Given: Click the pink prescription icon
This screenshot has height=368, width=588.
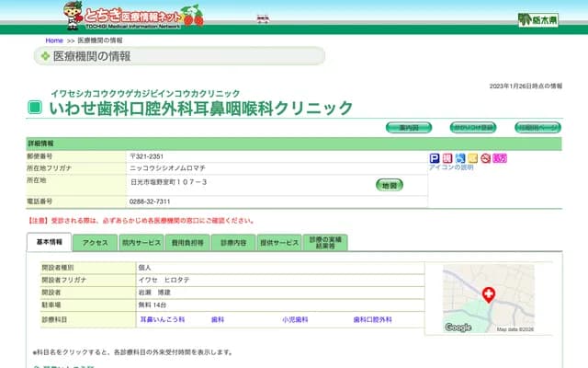Looking at the screenshot, I should (500, 158).
